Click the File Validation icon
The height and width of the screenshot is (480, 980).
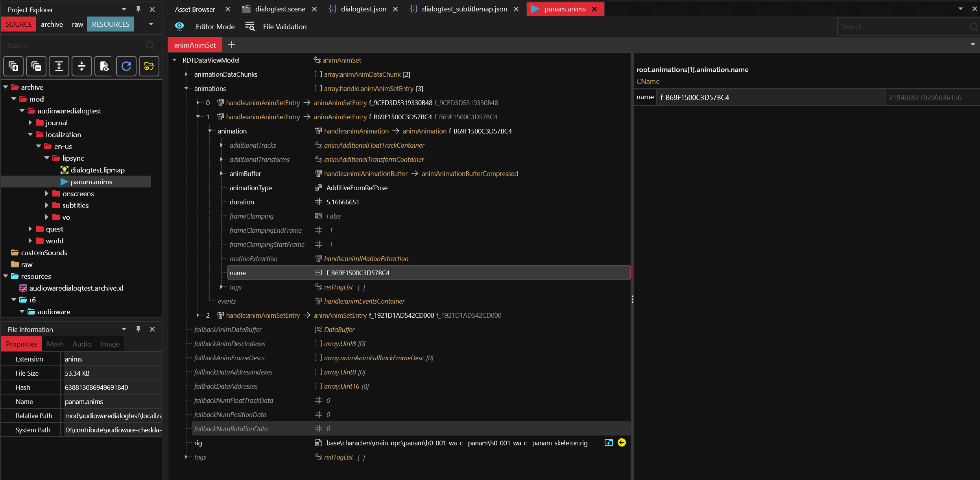pyautogui.click(x=250, y=26)
